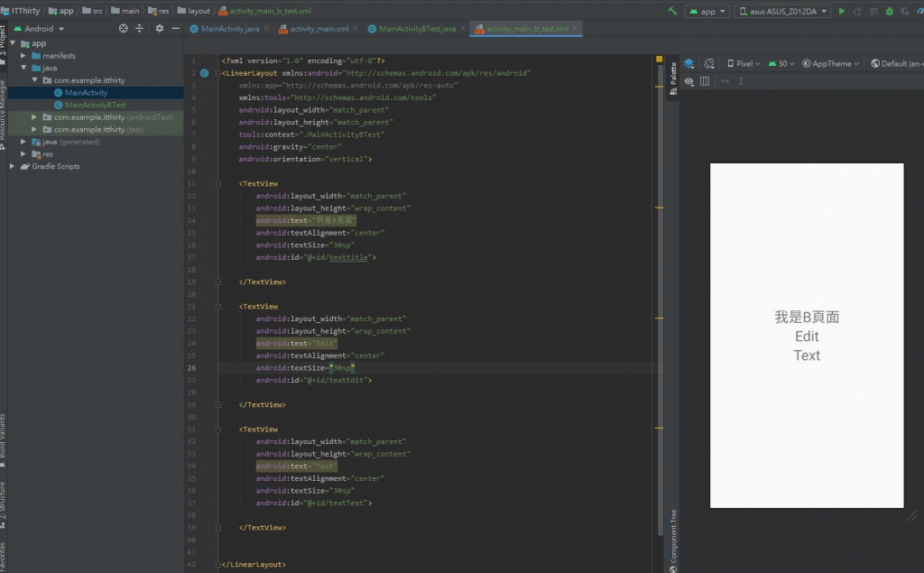Open the API 30 version dropdown

coord(781,64)
